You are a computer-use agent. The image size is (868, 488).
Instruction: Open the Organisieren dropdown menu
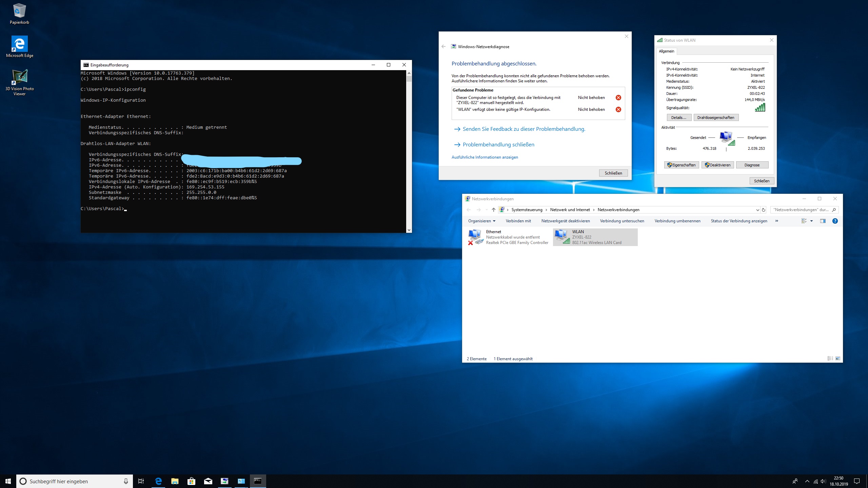481,221
